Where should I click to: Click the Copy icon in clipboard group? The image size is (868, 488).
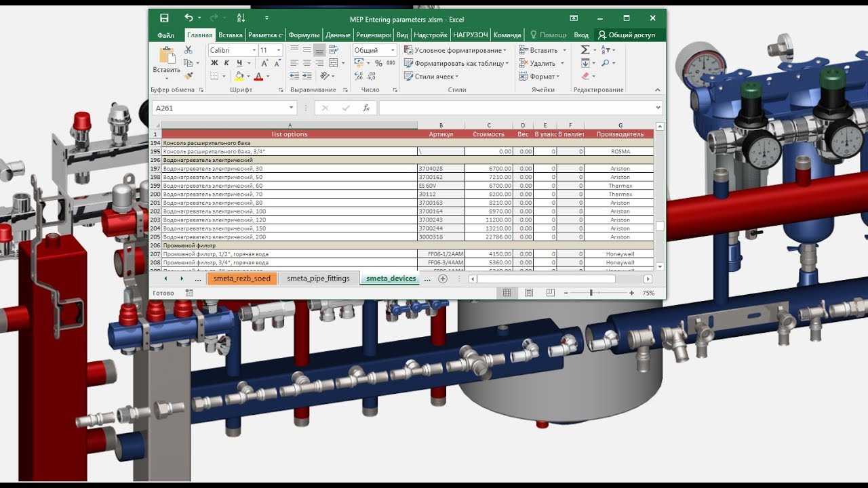coord(188,63)
